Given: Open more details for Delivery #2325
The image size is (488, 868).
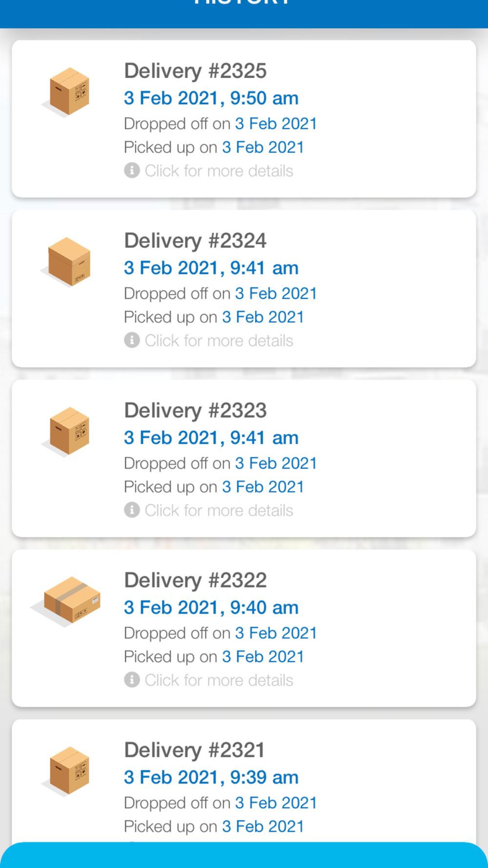Looking at the screenshot, I should coord(219,171).
